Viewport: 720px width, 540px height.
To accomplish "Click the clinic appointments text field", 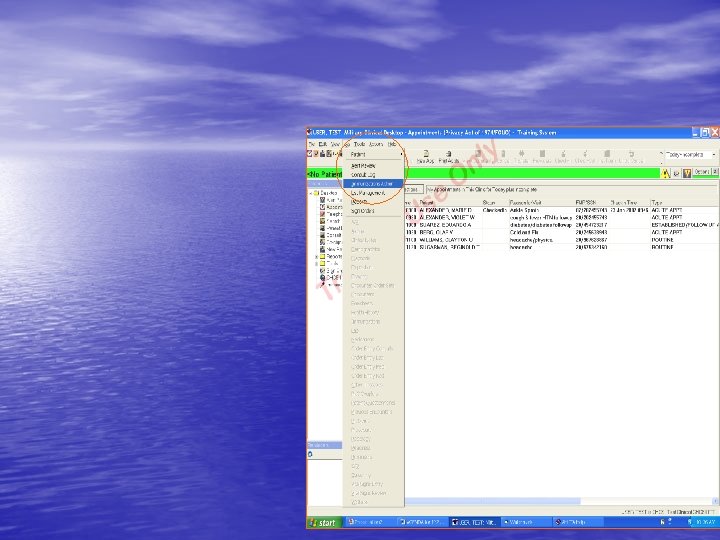I will (571, 190).
